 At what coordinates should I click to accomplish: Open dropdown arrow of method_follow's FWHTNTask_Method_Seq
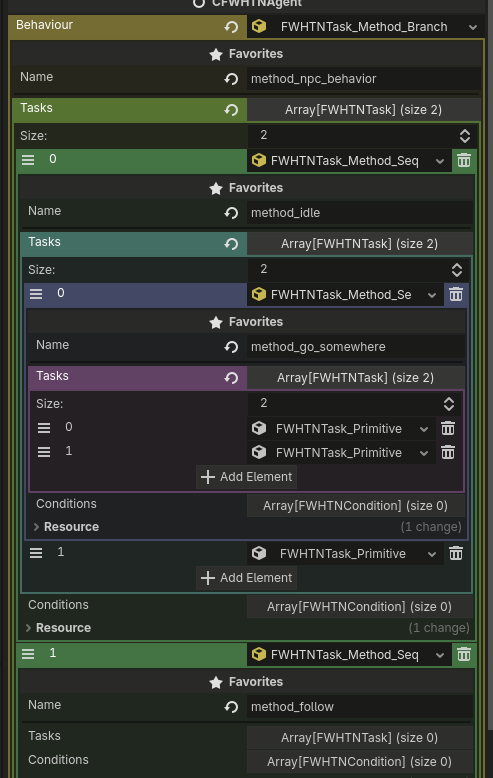click(x=439, y=655)
